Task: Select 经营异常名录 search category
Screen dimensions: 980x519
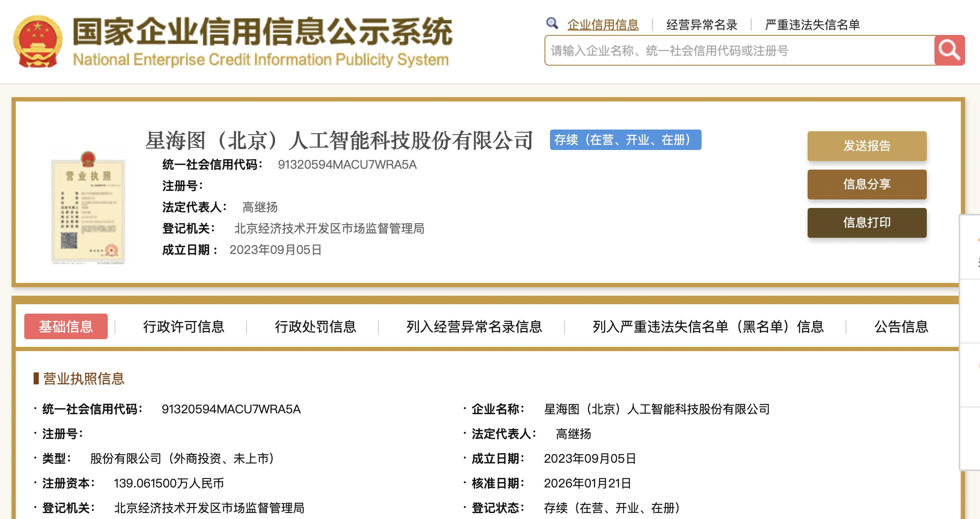Action: 702,25
